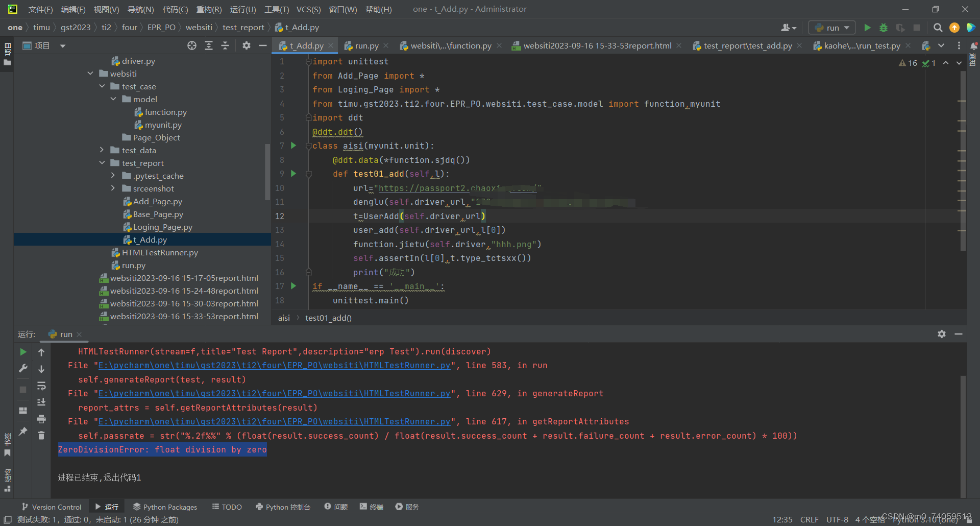
Task: Collapse the test_case folder
Action: point(102,86)
